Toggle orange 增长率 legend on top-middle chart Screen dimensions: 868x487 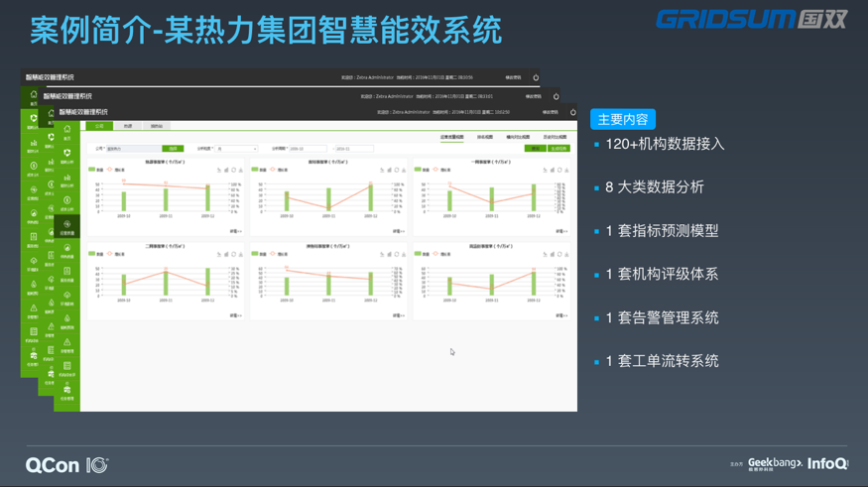point(279,170)
